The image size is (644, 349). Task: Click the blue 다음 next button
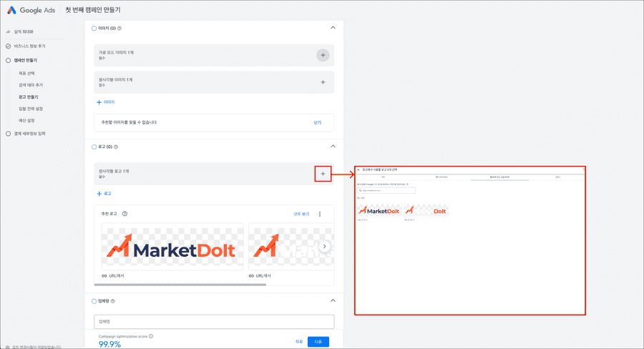[318, 342]
